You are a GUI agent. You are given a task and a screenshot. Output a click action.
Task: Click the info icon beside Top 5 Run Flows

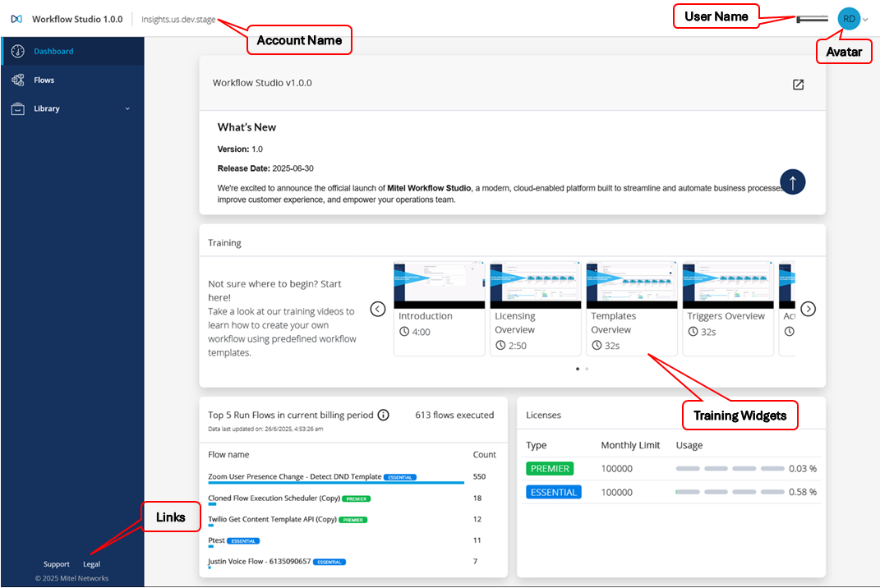pos(384,416)
